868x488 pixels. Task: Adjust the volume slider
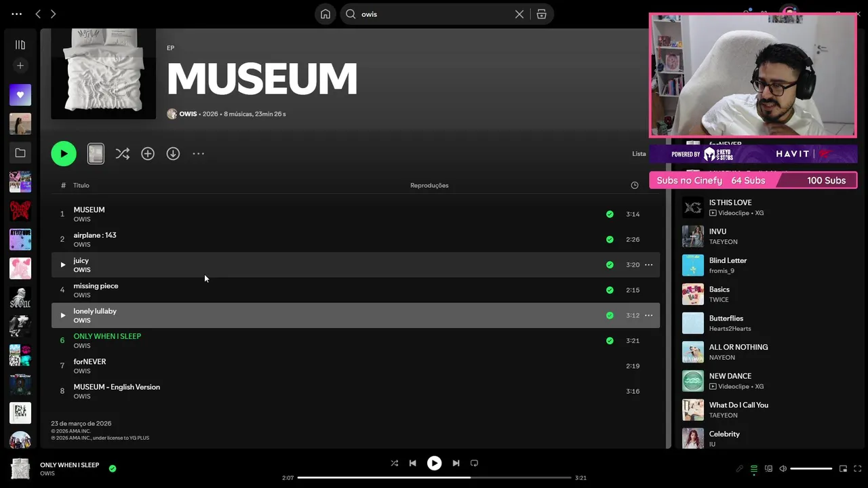point(811,469)
